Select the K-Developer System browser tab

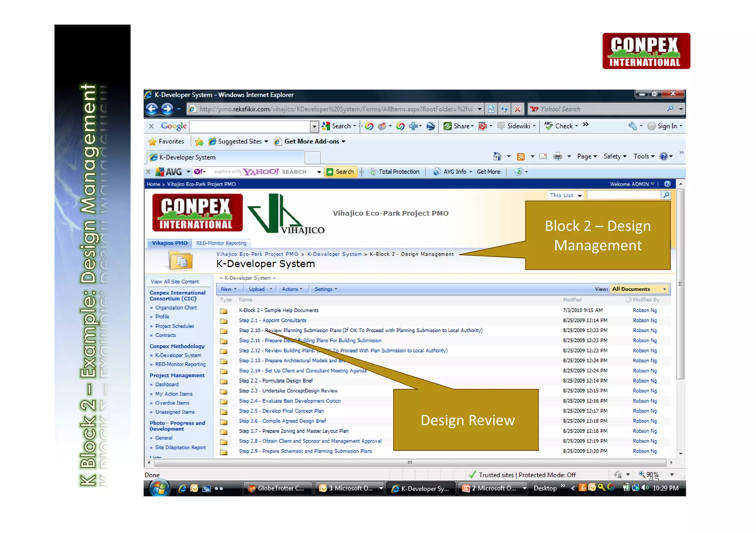(x=226, y=157)
